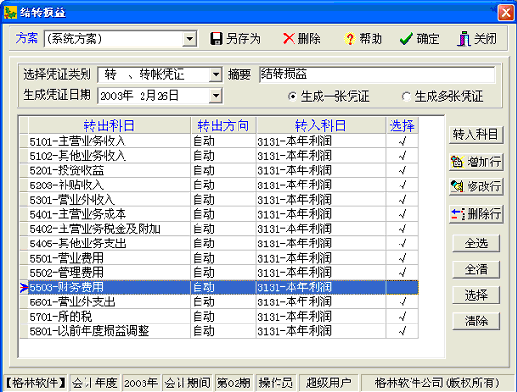Toggle selection check for 5801-以前年度损益调整
Viewport: 517px width, 392px height.
pyautogui.click(x=402, y=331)
